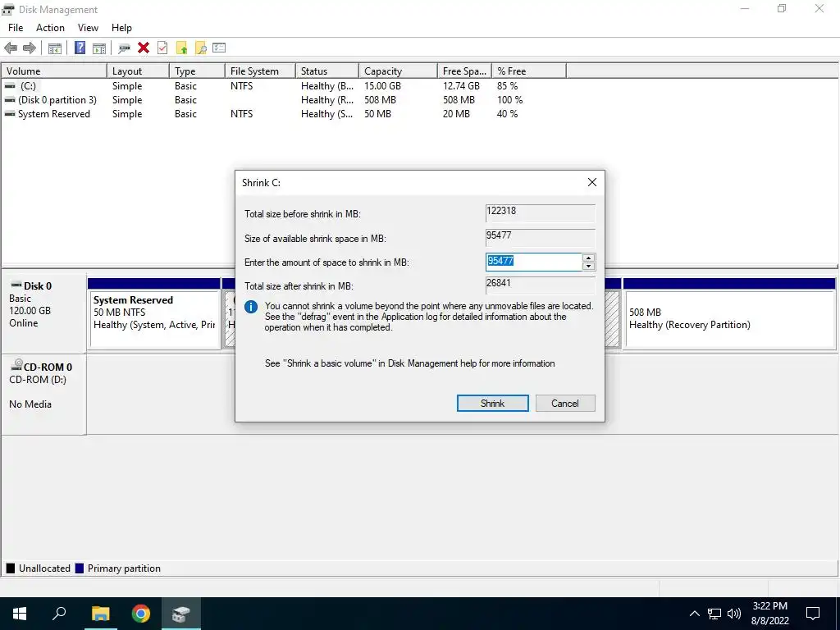The width and height of the screenshot is (840, 630).
Task: Sort by the Status column header
Action: [326, 71]
